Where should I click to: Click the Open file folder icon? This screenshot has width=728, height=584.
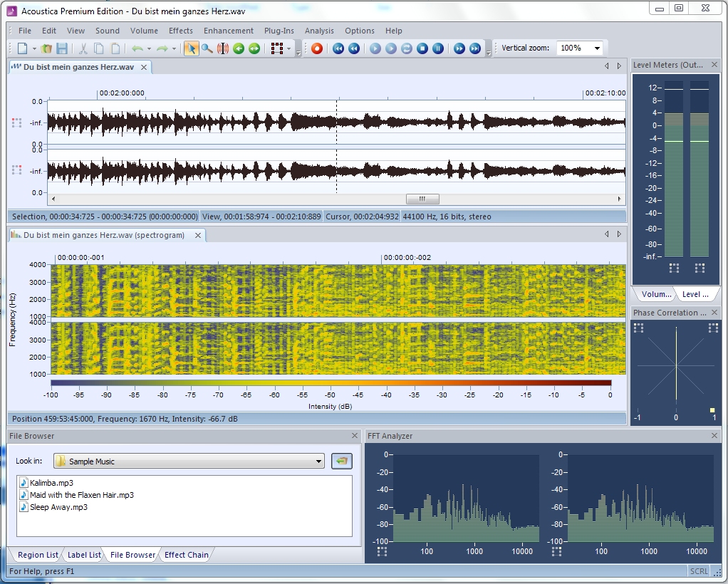[x=46, y=48]
